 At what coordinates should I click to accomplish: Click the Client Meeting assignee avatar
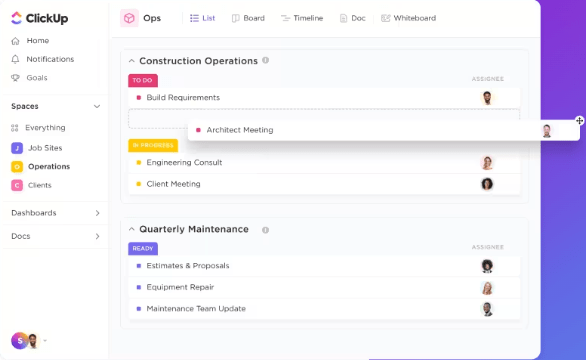tap(487, 184)
